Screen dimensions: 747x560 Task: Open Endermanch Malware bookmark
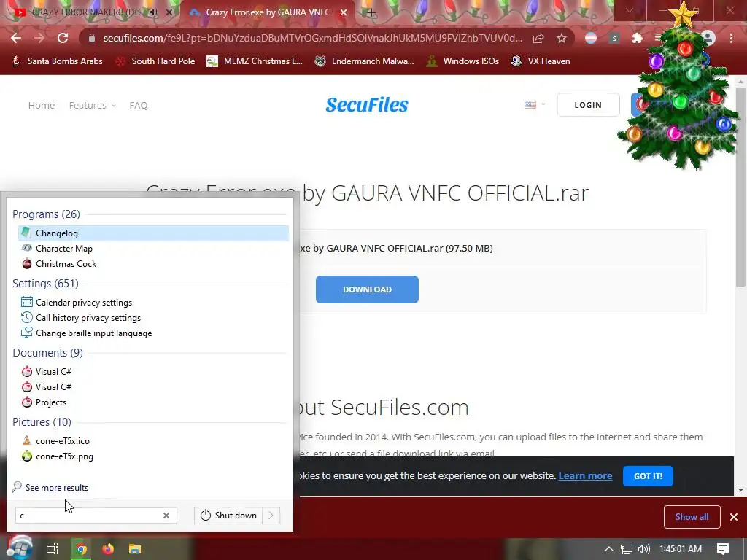click(x=365, y=61)
